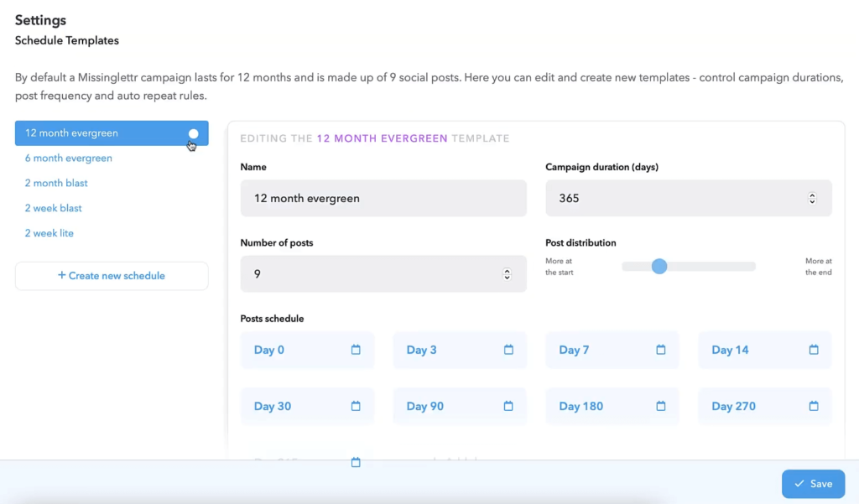
Task: Select the 2 month blast template
Action: (56, 183)
